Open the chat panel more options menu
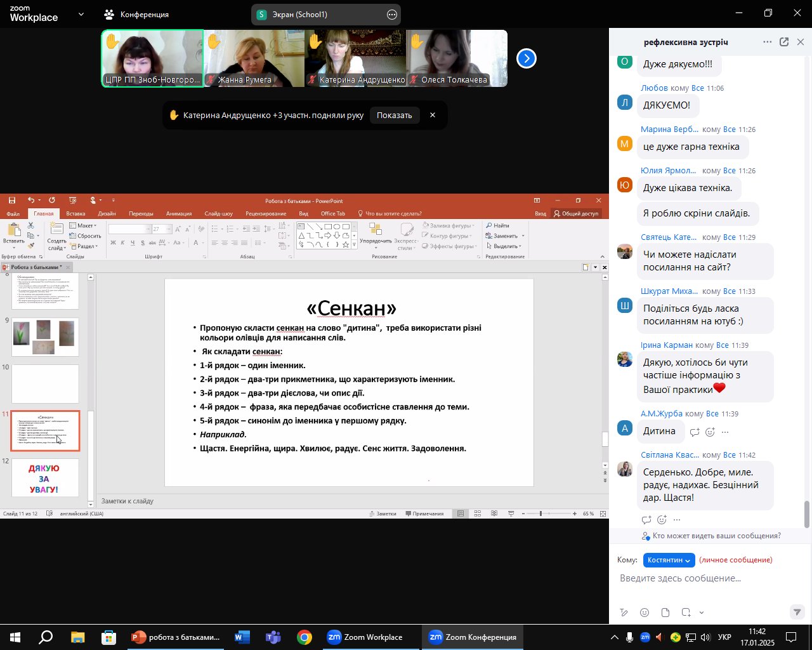Image resolution: width=812 pixels, height=650 pixels. pyautogui.click(x=768, y=42)
